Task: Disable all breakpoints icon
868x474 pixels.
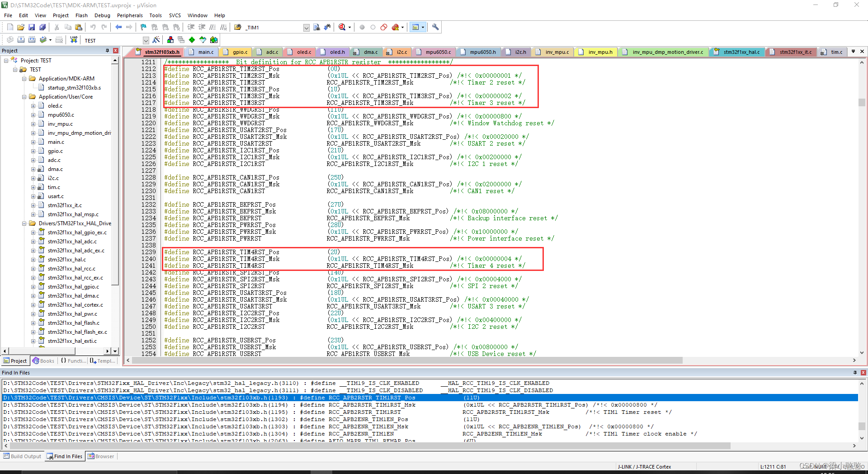Action: pyautogui.click(x=384, y=27)
